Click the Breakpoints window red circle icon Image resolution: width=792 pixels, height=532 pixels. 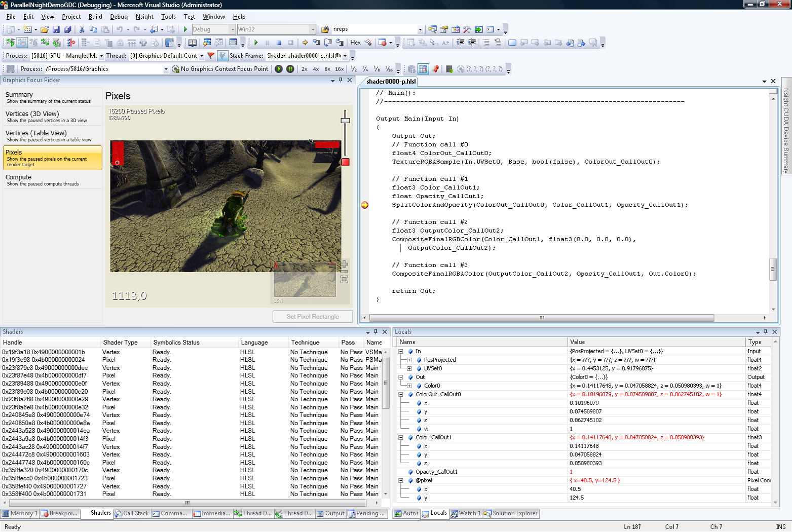click(383, 43)
